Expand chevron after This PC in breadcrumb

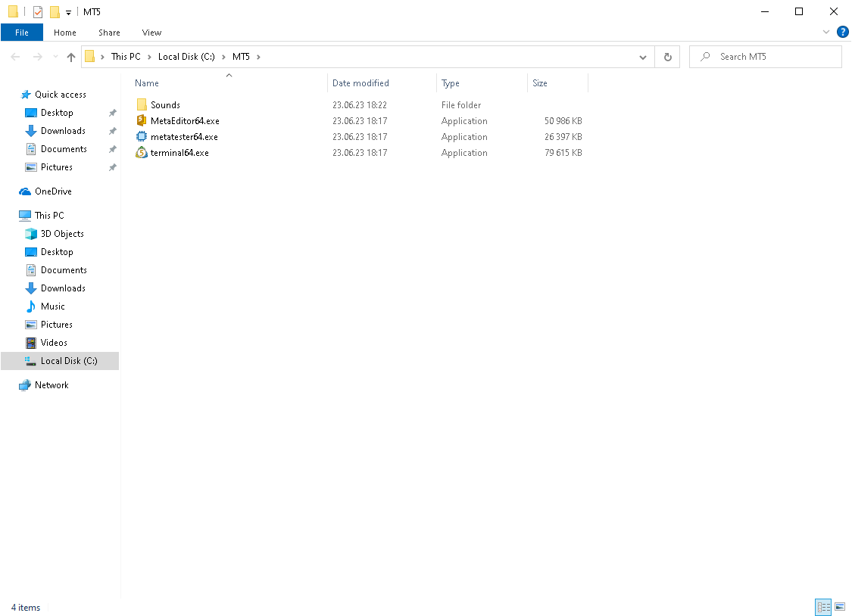coord(149,57)
